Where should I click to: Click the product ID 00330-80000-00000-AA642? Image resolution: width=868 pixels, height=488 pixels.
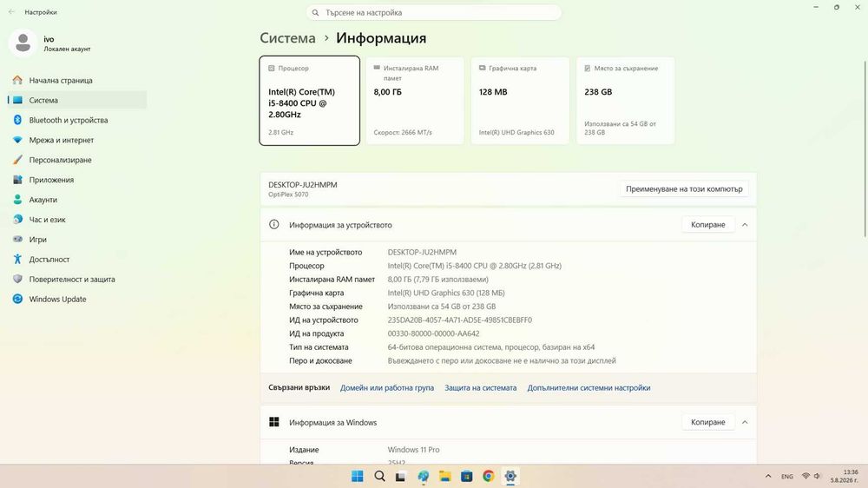(433, 333)
